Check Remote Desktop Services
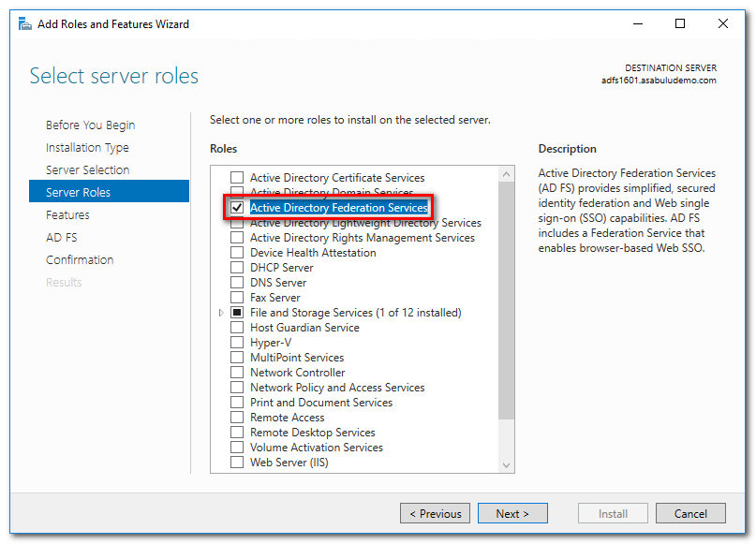 (237, 433)
